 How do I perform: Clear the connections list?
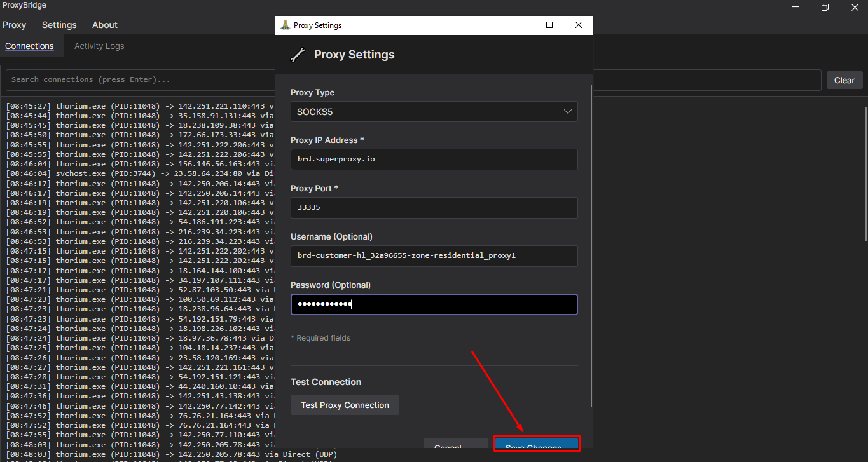click(x=844, y=80)
